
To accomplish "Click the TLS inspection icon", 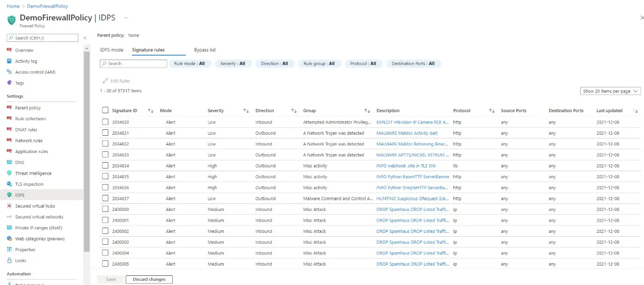I will tap(10, 184).
